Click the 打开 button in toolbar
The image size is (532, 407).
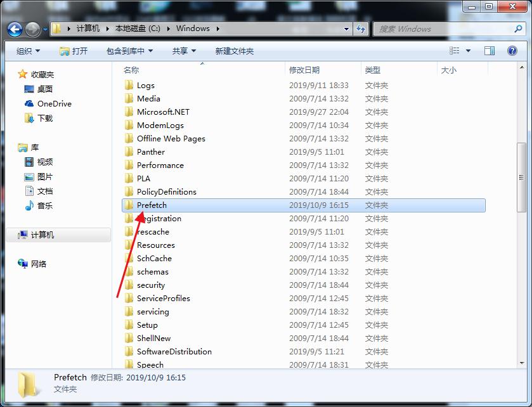74,51
